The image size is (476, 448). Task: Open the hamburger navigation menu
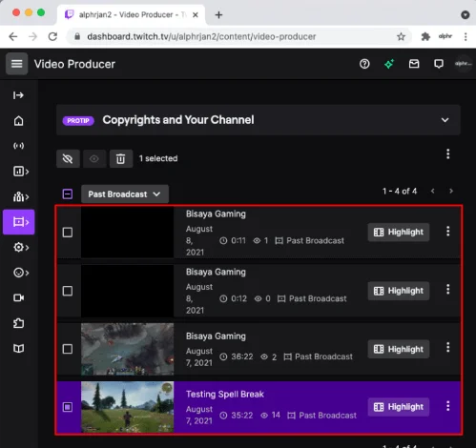17,64
